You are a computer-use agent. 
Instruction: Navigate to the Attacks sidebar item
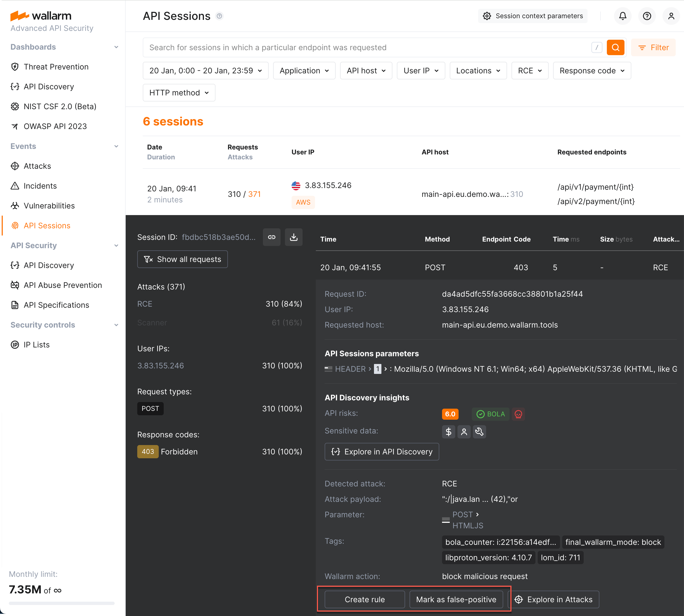pyautogui.click(x=37, y=166)
